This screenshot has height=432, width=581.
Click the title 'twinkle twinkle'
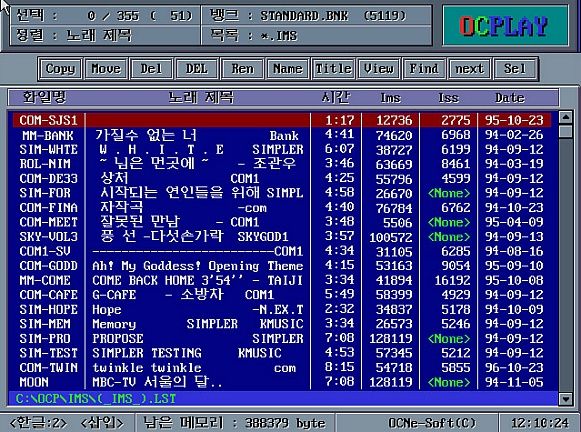(147, 368)
